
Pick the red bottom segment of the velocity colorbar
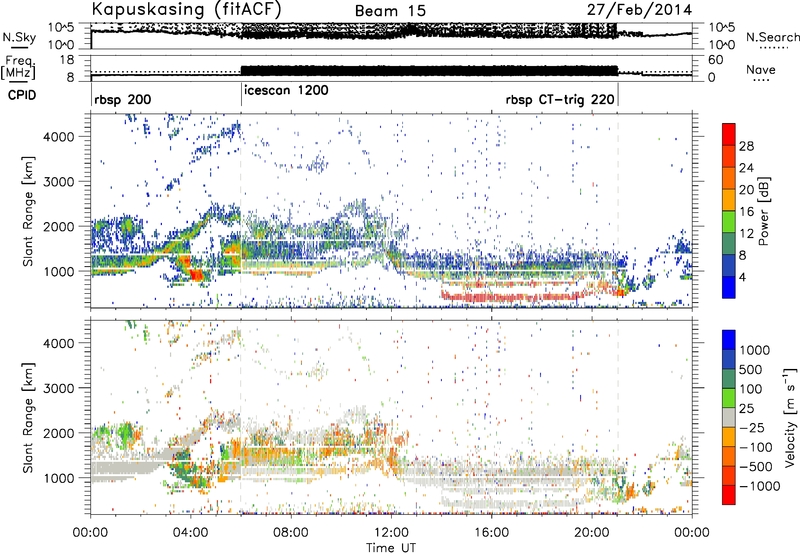coord(729,495)
